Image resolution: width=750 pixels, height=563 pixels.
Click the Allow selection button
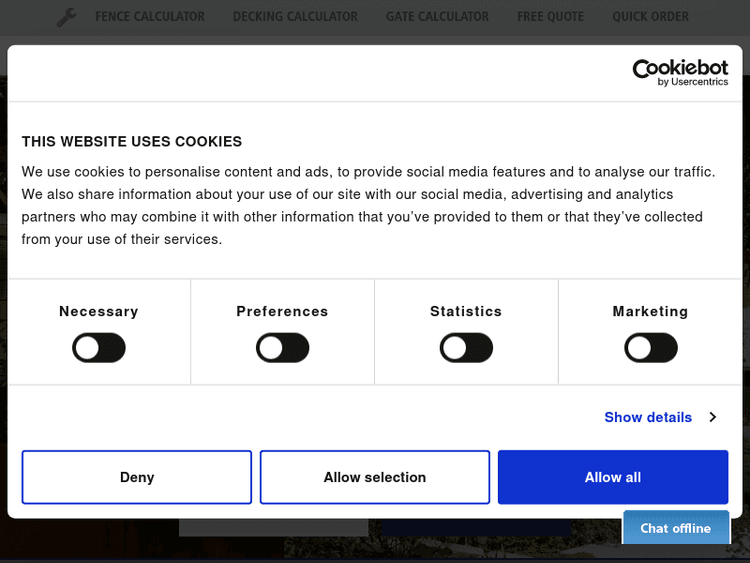click(x=375, y=477)
